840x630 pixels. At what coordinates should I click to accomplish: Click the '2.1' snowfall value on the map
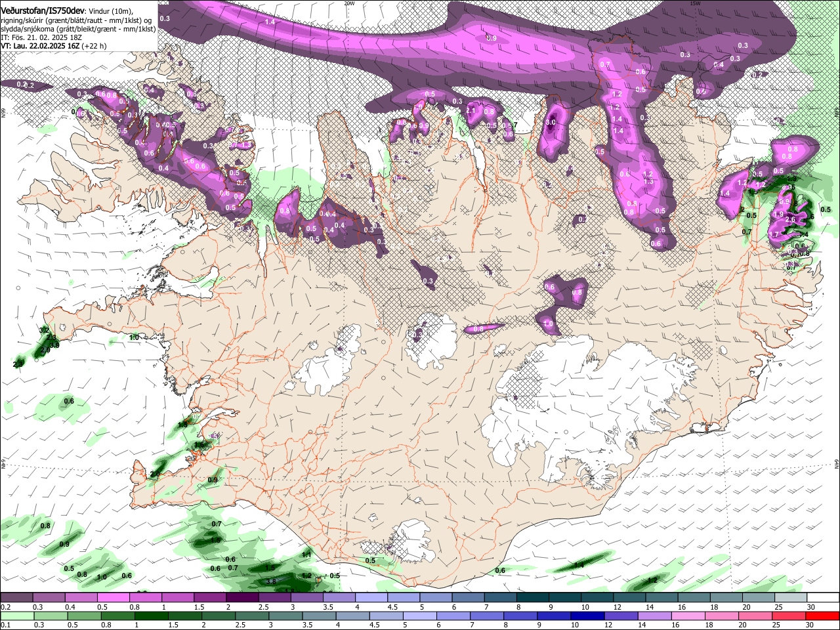[x=471, y=111]
